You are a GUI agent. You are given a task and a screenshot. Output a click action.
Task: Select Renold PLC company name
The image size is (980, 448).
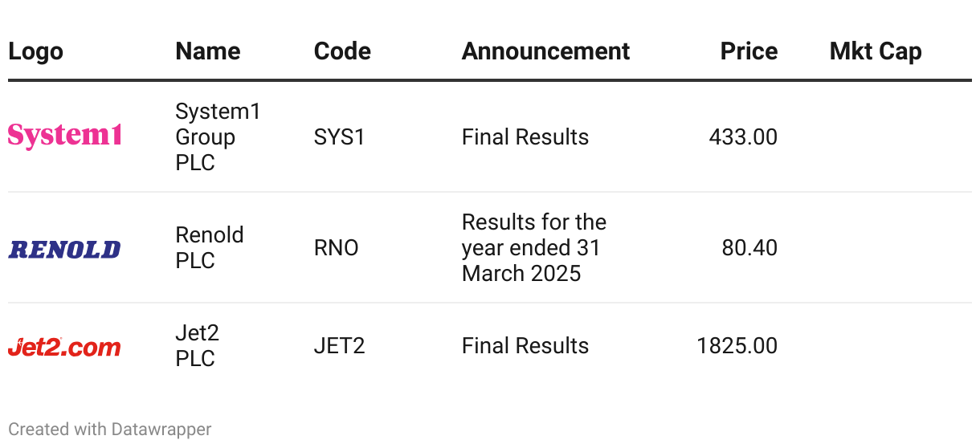pos(209,248)
